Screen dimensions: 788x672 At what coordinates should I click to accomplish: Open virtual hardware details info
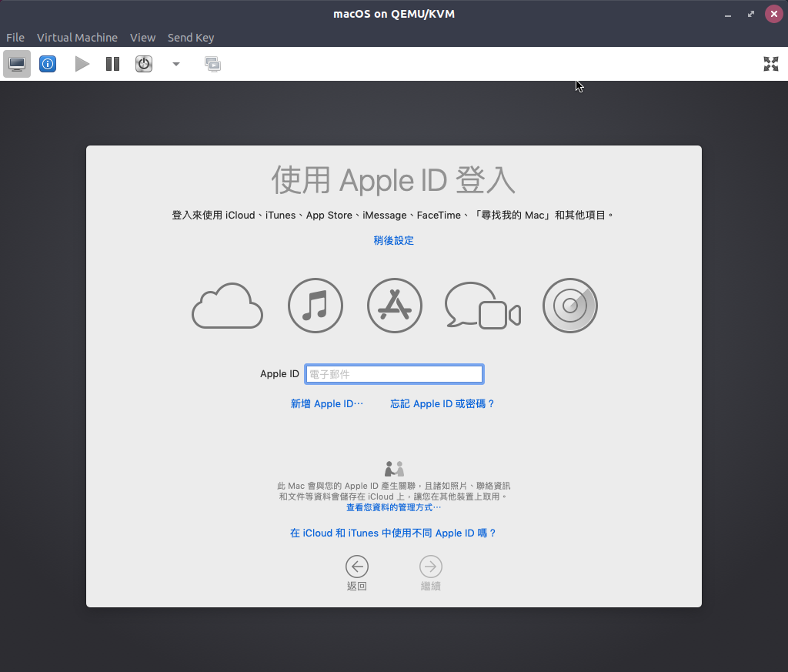pyautogui.click(x=48, y=64)
